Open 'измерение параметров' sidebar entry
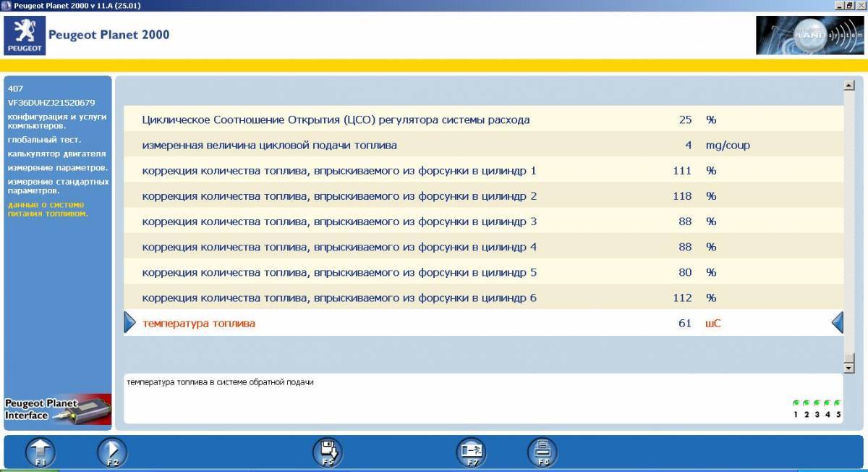Viewport: 868px width, 472px height. (x=54, y=168)
